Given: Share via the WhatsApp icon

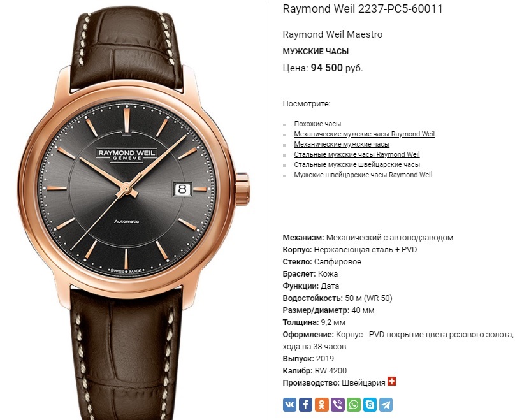Looking at the screenshot, I should pos(354,405).
